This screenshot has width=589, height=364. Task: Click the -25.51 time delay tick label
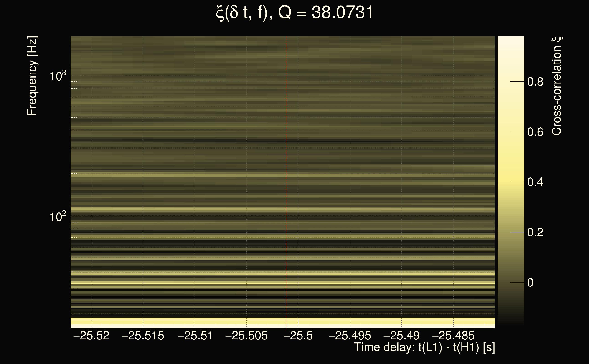[x=195, y=336]
